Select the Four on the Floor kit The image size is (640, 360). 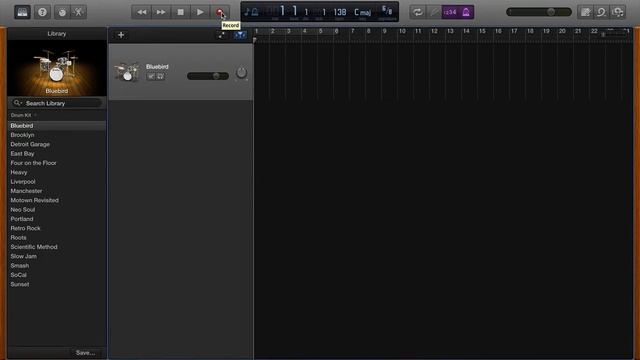point(57,163)
